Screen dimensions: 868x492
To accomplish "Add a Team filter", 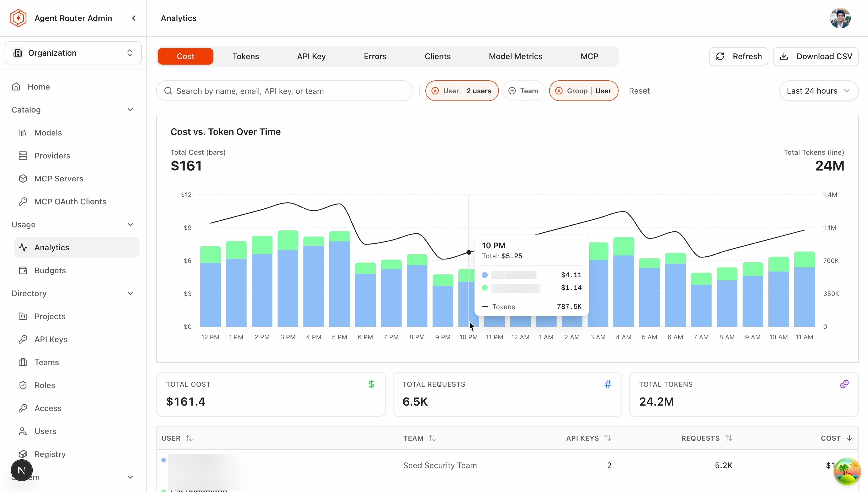I will [524, 91].
